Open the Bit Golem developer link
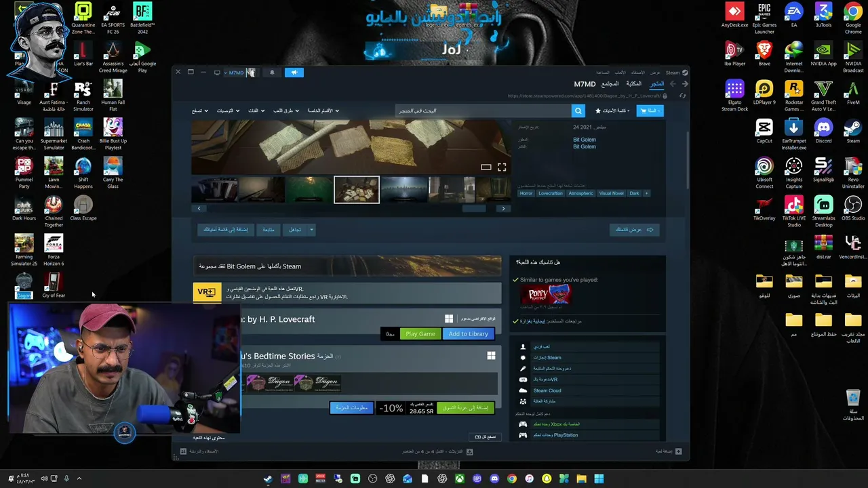 585,140
